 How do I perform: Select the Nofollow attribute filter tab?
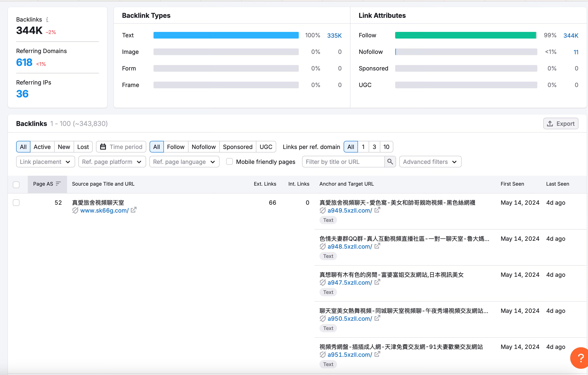[x=203, y=147]
